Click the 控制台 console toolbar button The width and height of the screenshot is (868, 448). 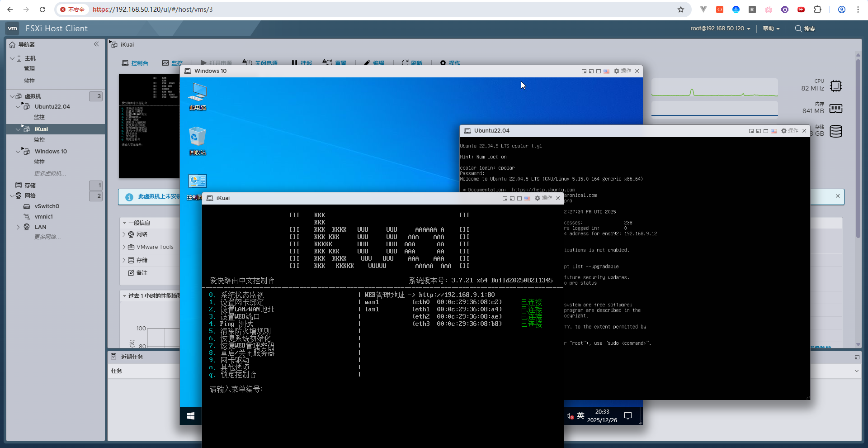tap(135, 63)
